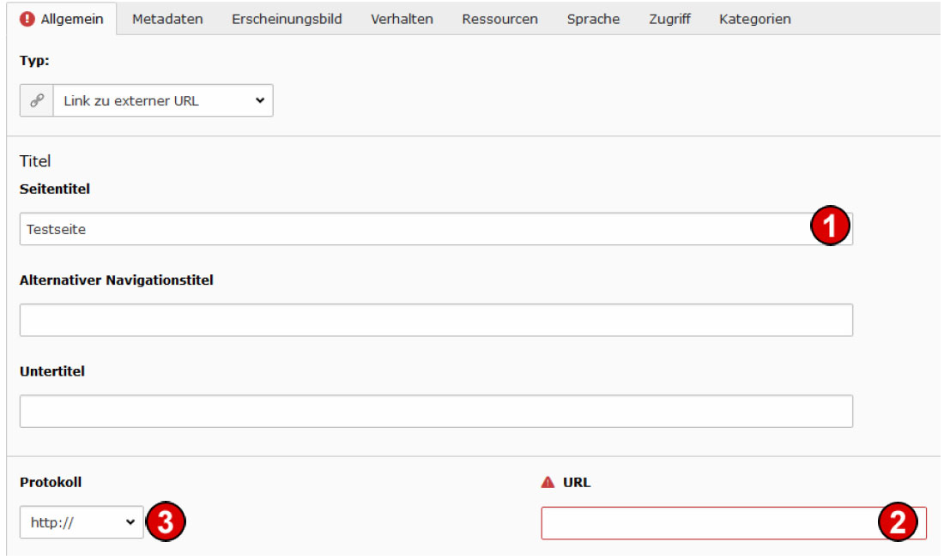The image size is (944, 560).
Task: Select the Verhalten tab
Action: click(x=402, y=19)
